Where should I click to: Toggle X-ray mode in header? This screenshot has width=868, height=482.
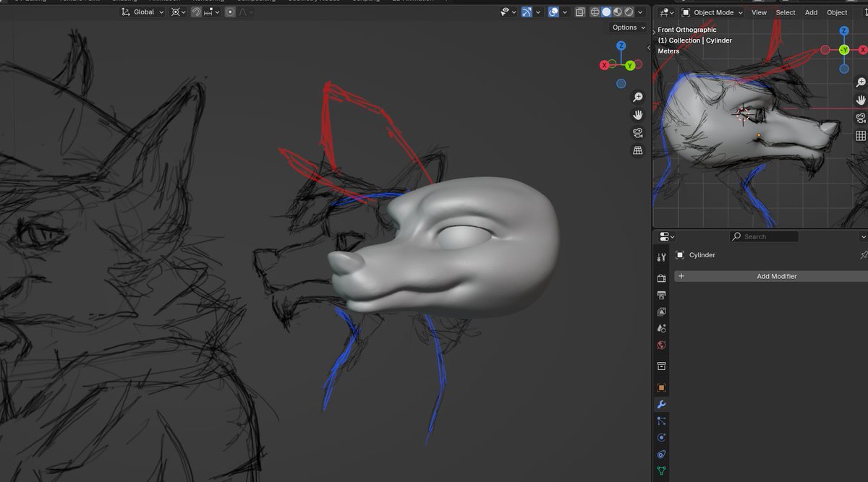point(580,12)
